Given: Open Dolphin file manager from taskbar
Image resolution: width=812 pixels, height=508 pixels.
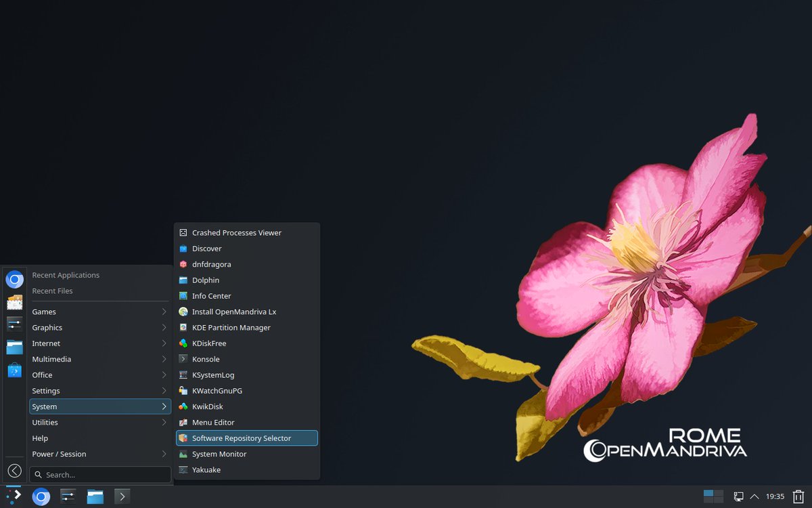Looking at the screenshot, I should (x=95, y=497).
